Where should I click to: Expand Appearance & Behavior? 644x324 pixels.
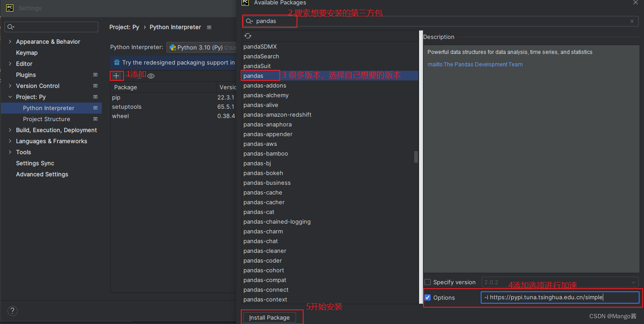10,42
